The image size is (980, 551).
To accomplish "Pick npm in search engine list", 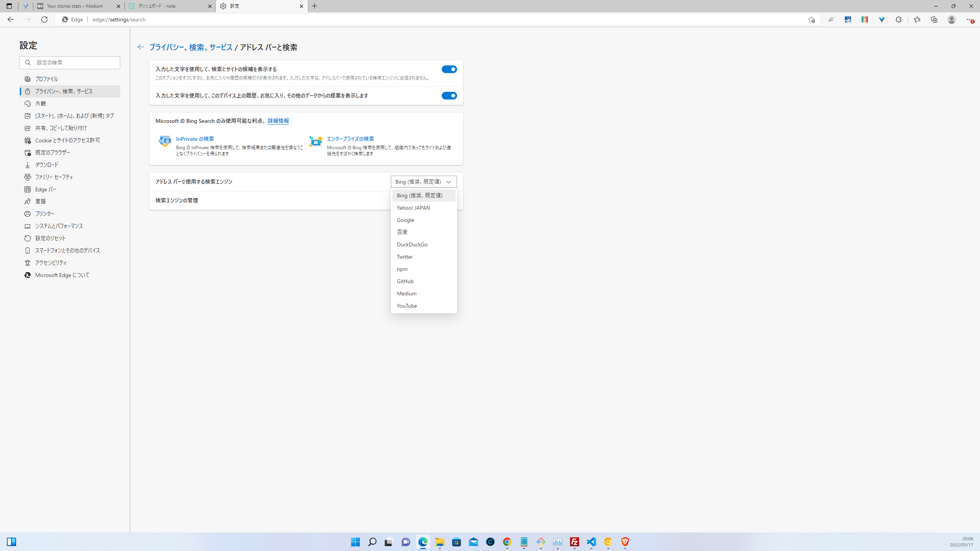I will (424, 269).
